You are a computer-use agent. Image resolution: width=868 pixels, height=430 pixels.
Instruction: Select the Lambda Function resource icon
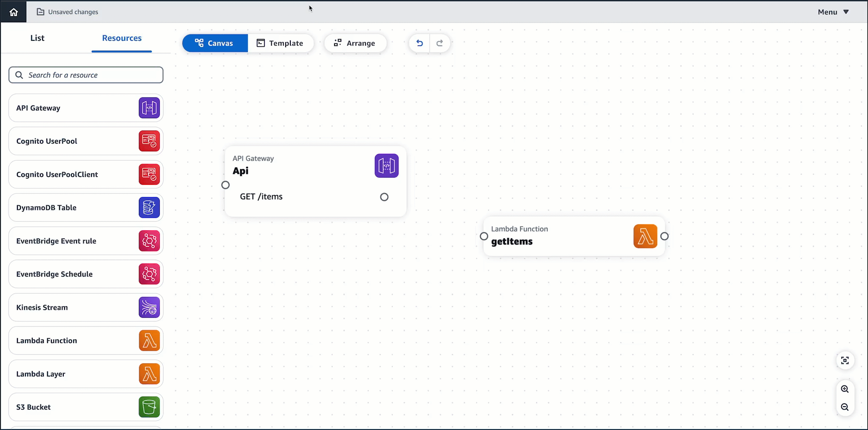(149, 340)
